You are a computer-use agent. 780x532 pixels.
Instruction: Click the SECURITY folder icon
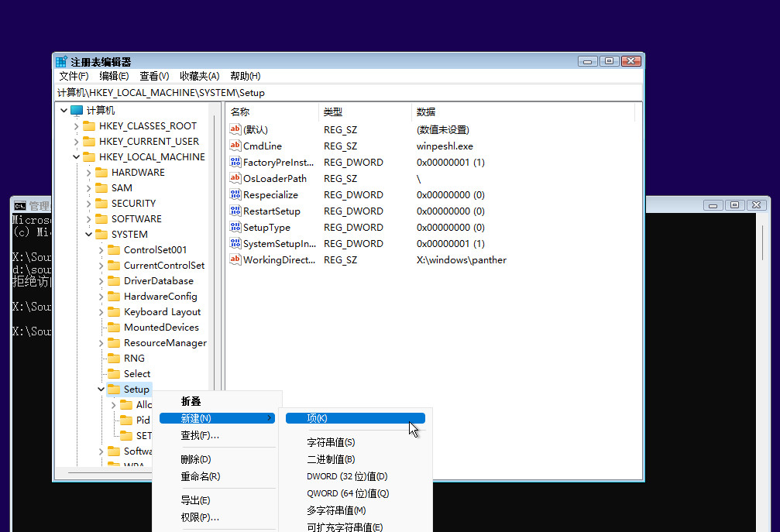coord(101,204)
